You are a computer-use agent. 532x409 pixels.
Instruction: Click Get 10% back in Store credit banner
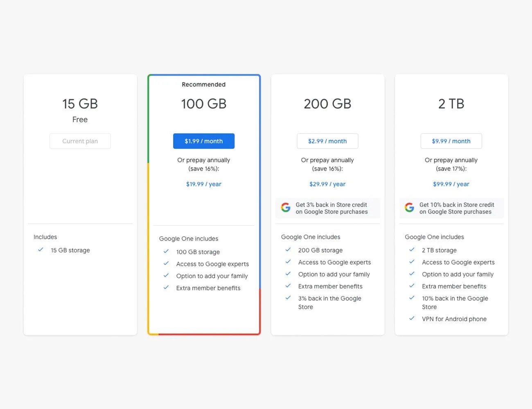click(451, 208)
